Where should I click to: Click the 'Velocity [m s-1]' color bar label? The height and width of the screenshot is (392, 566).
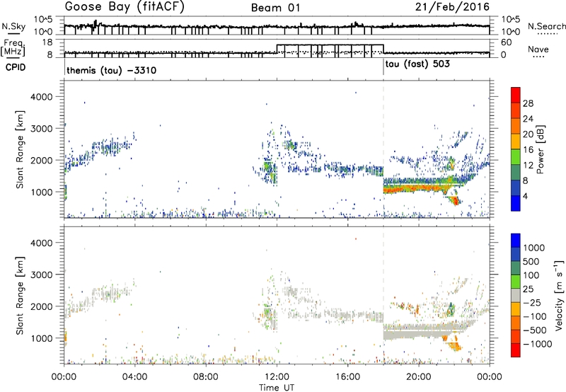coord(559,295)
